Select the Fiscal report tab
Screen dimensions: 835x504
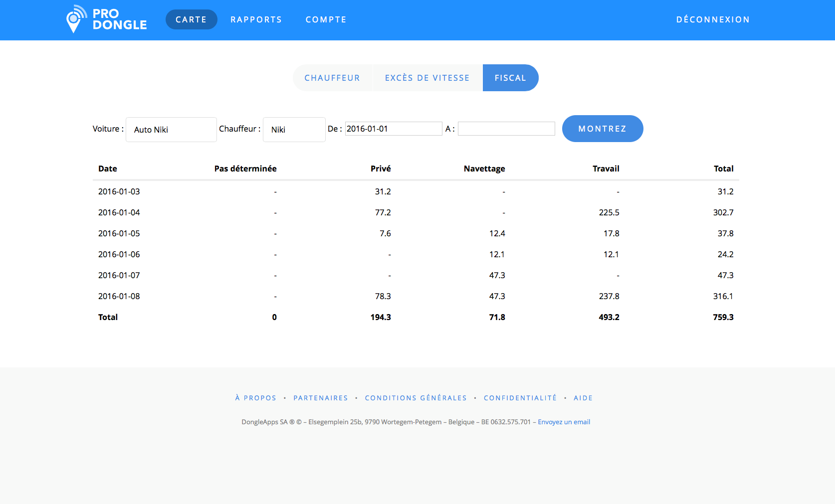[x=510, y=78]
